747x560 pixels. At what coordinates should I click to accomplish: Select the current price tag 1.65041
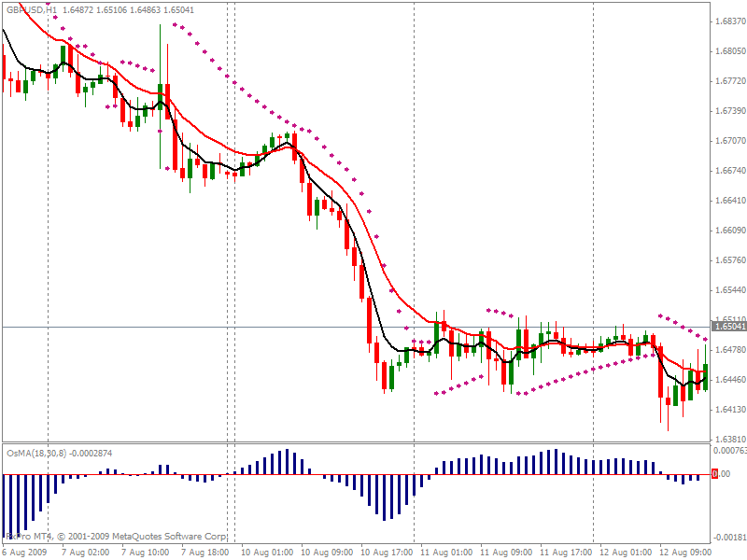[x=729, y=327]
